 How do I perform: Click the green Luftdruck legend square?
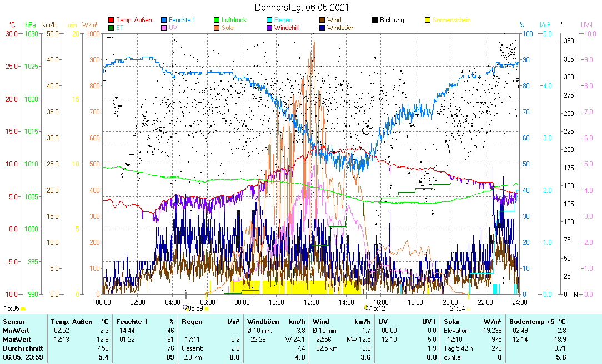(x=217, y=20)
